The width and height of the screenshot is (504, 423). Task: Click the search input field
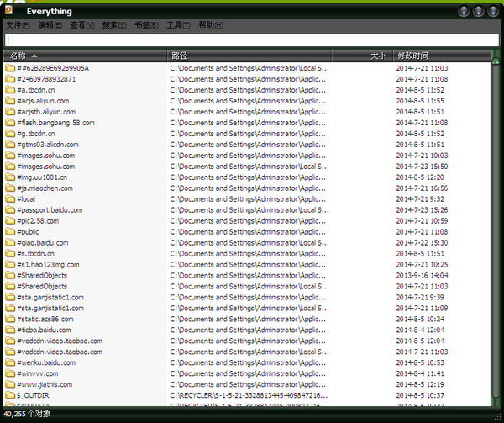252,40
